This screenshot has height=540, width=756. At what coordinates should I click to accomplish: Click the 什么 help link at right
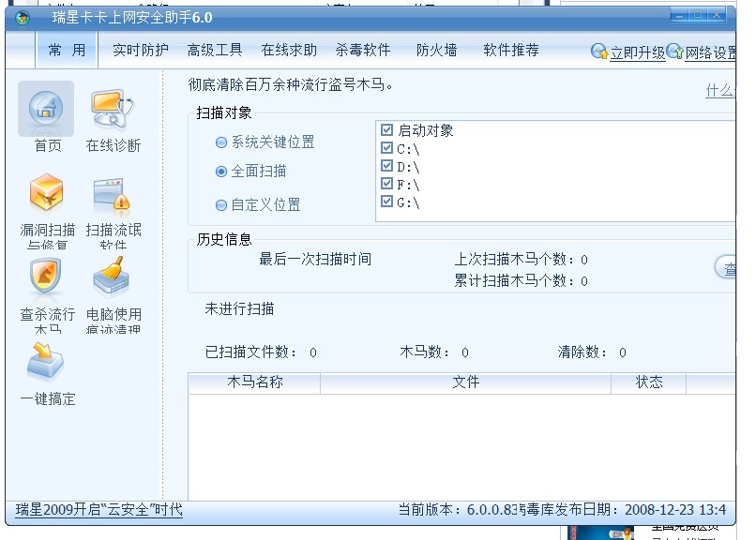[x=720, y=90]
